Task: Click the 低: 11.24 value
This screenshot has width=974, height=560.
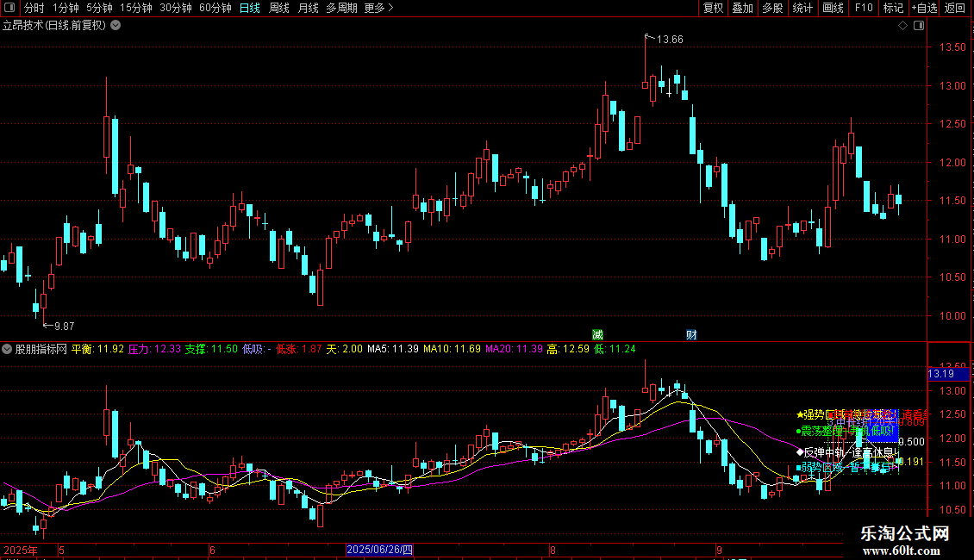Action: click(615, 349)
